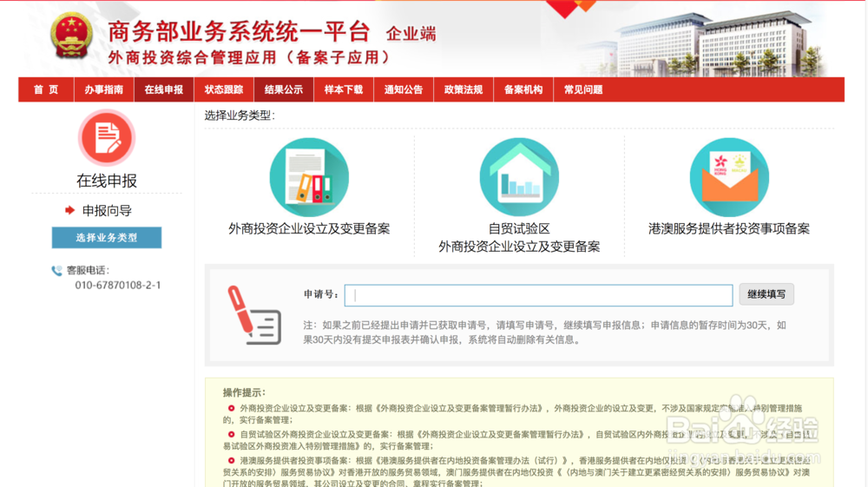Click the pen and paper icon
The height and width of the screenshot is (487, 868).
(254, 315)
